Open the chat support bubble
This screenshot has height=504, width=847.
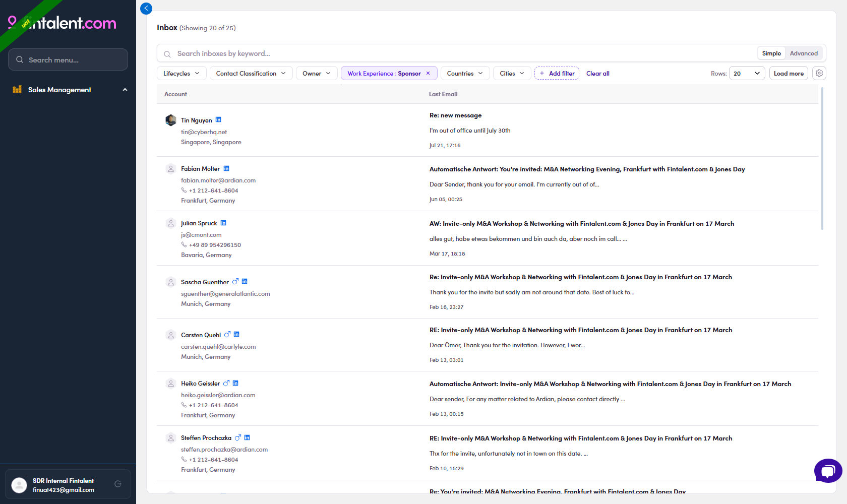(828, 471)
